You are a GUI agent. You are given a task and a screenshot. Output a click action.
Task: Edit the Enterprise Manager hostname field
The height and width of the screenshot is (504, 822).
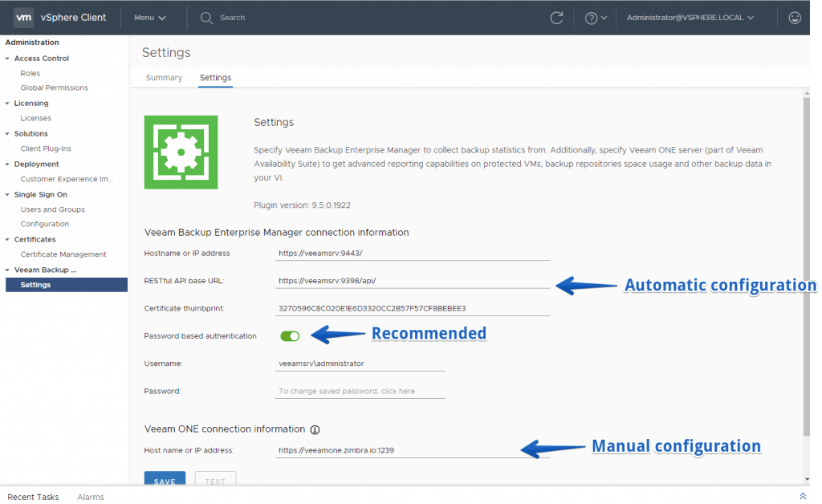tap(412, 253)
